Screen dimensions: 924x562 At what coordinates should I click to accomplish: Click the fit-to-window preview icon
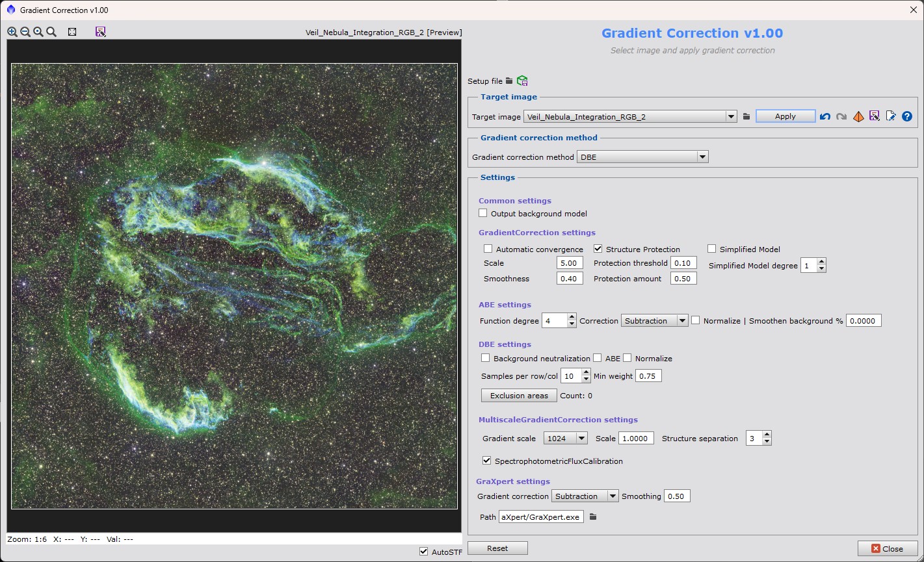pyautogui.click(x=72, y=32)
